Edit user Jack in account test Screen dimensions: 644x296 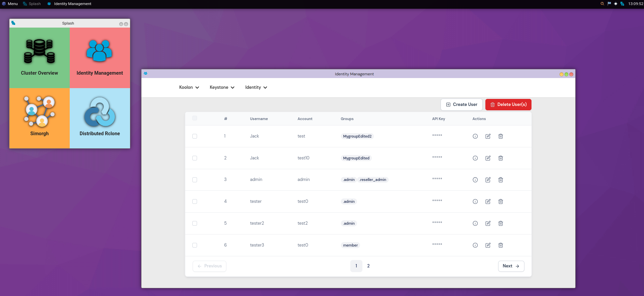pos(488,136)
